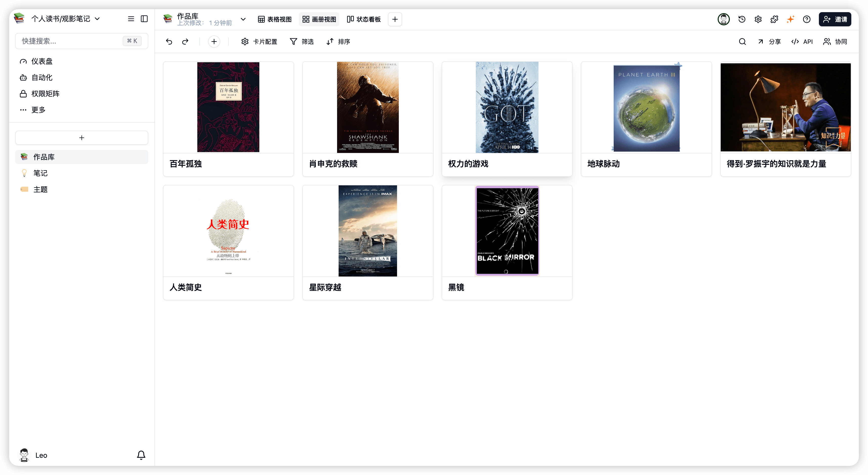Open the 百年孤独 card cover
The height and width of the screenshot is (475, 868).
pos(228,107)
